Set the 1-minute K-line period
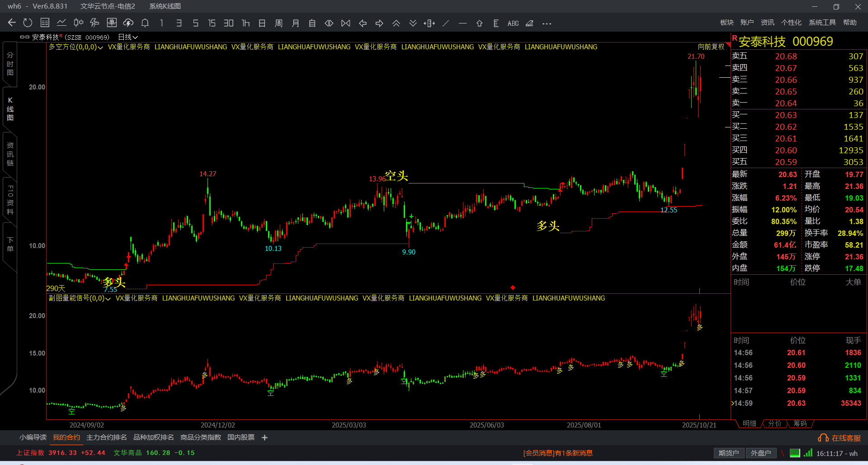868x465 pixels. (x=161, y=23)
